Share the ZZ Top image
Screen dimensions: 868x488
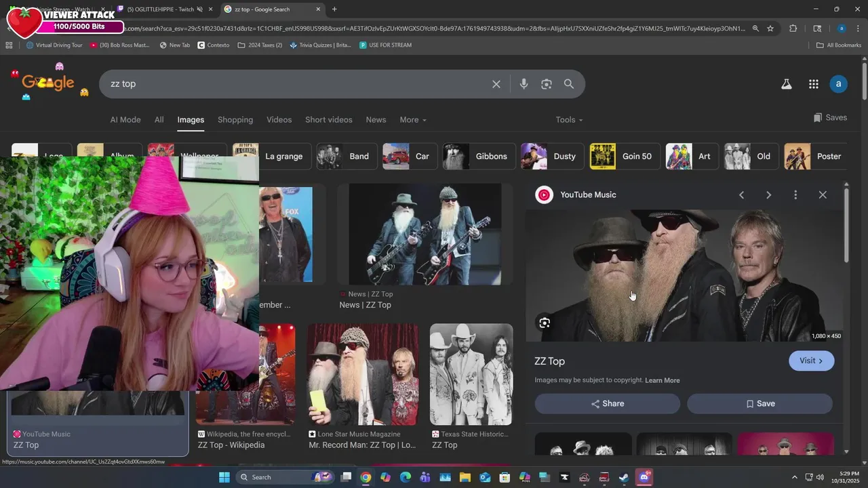607,403
